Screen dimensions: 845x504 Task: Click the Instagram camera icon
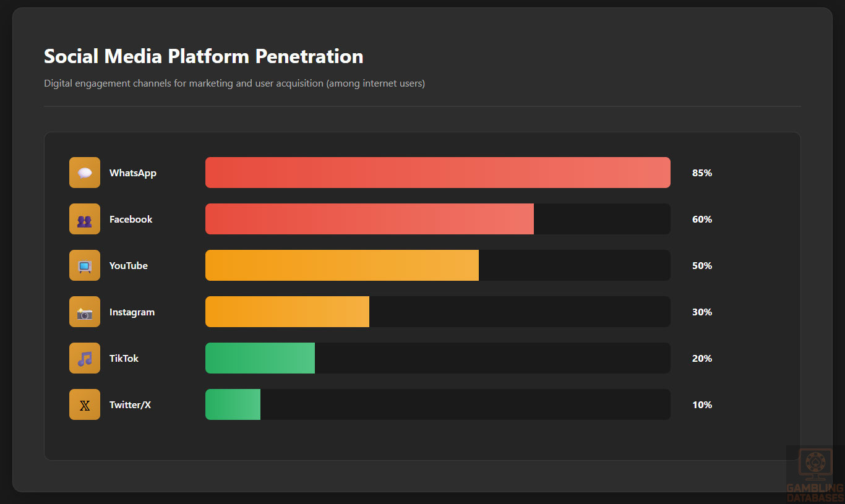[x=85, y=312]
